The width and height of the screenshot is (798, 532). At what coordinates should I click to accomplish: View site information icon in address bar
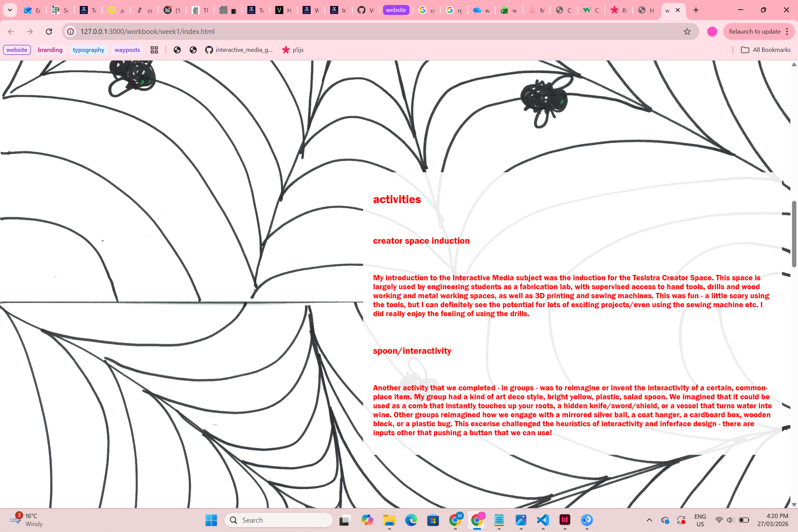click(x=70, y=32)
